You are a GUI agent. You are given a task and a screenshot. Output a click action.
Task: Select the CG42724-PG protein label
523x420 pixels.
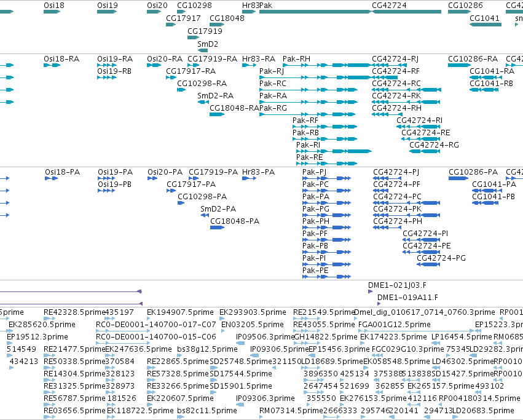(x=441, y=258)
